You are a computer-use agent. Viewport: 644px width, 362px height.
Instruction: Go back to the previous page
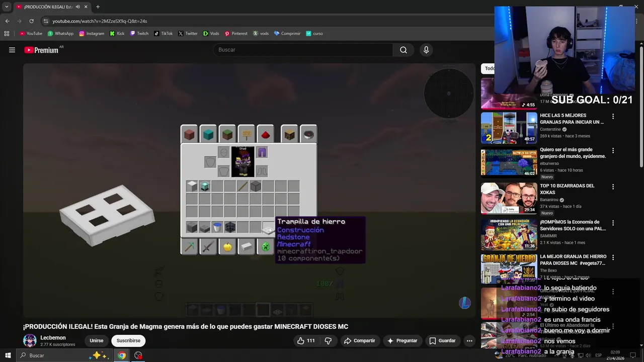7,21
